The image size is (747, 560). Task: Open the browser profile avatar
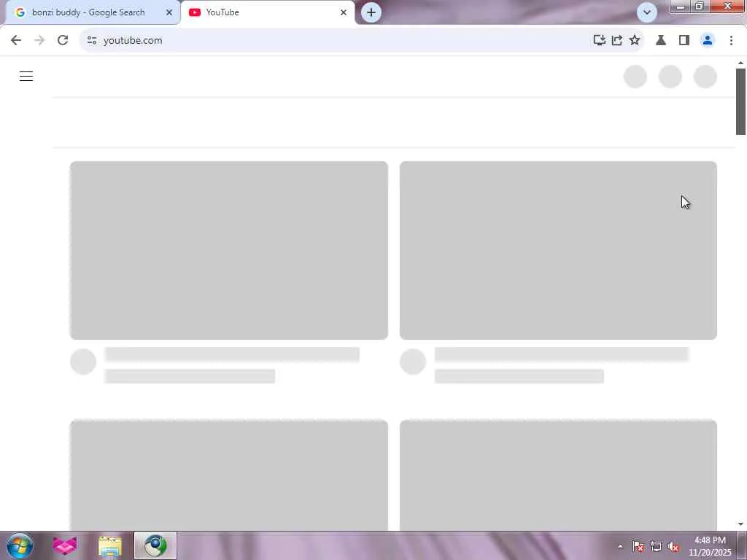[708, 41]
